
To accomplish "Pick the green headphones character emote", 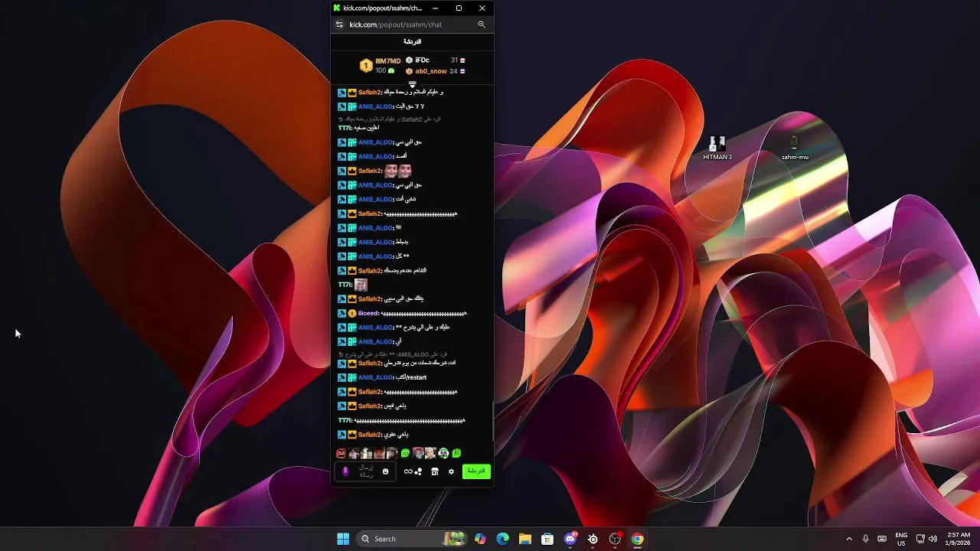I will [x=443, y=453].
